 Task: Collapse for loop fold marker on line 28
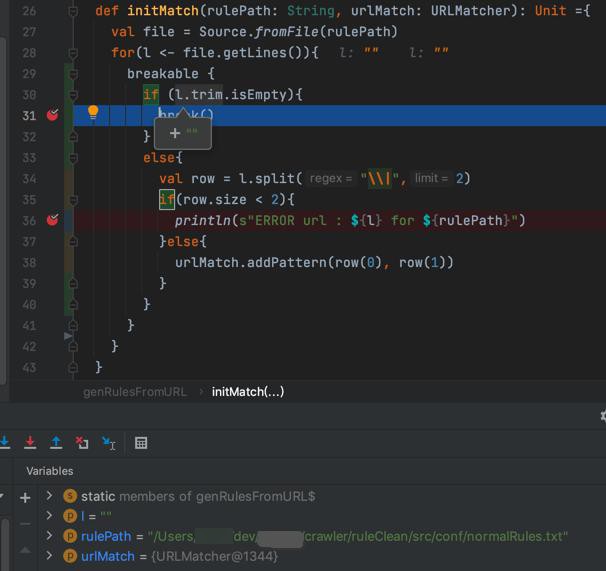coord(73,53)
